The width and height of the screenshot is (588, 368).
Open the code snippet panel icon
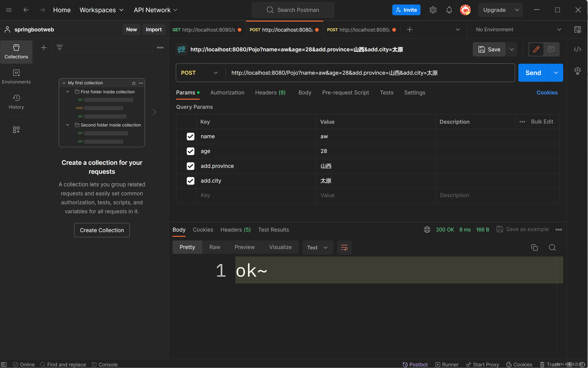(x=577, y=49)
